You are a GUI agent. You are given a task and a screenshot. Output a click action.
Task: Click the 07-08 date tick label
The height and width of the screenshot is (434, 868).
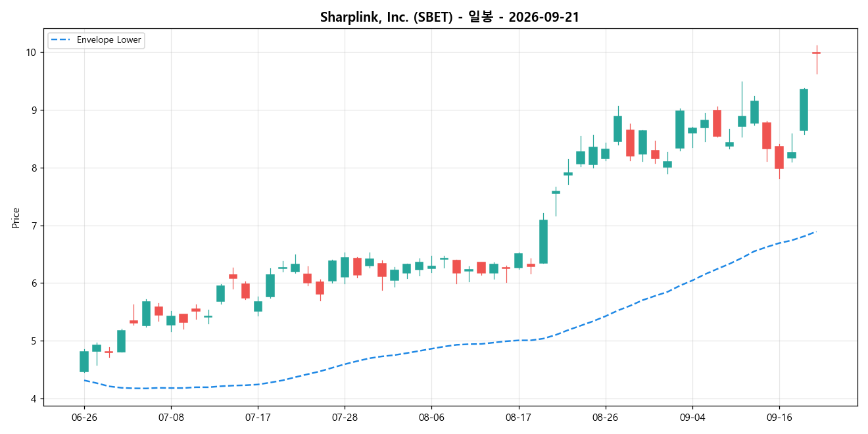[x=171, y=418]
